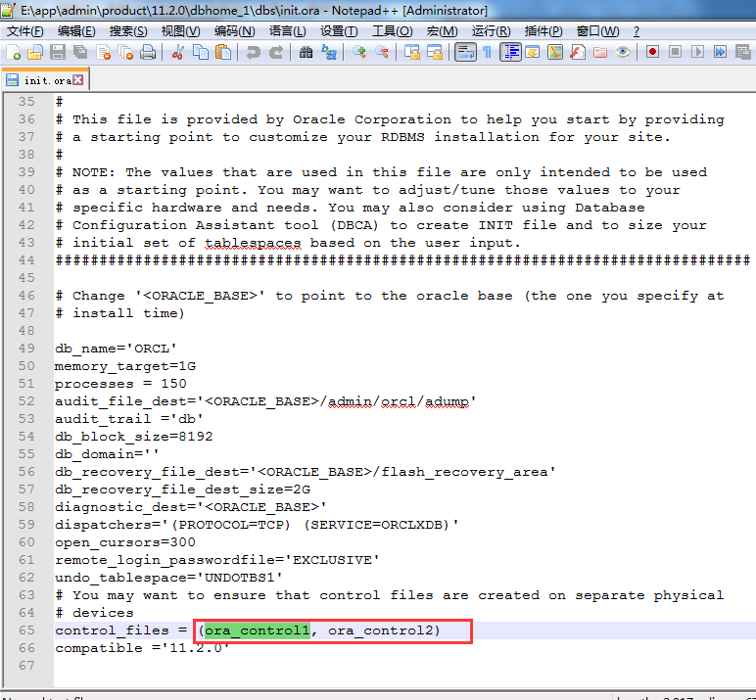This screenshot has height=700, width=756.
Task: Open the 运行(R) menu
Action: (x=491, y=31)
